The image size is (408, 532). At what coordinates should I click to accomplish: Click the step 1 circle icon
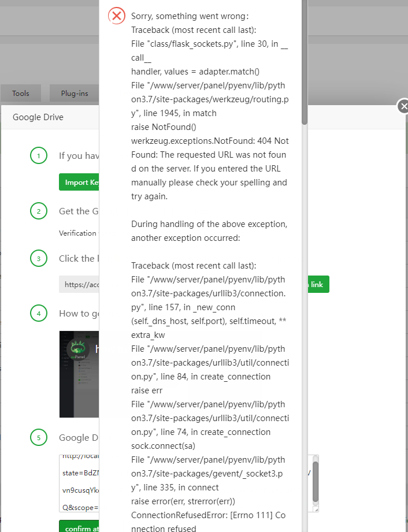(39, 155)
